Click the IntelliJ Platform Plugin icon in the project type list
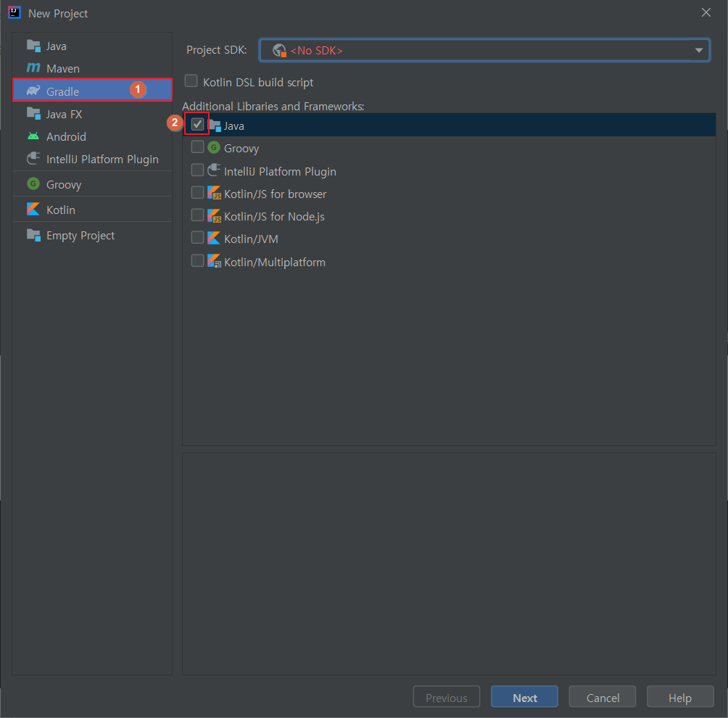This screenshot has width=728, height=718. [33, 159]
